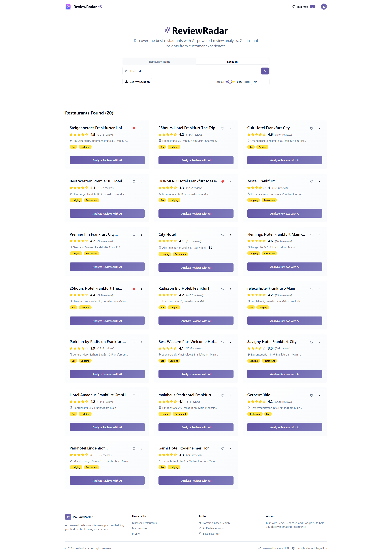Open chevron for Savigny Hotel Frankfurt-City
Screen dimensions: 392x556
coord(319,342)
